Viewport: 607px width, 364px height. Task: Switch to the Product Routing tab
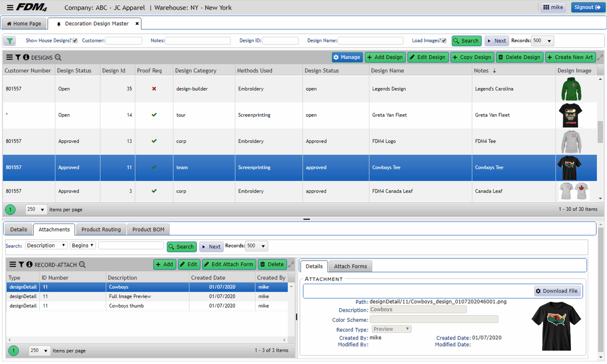pos(101,229)
